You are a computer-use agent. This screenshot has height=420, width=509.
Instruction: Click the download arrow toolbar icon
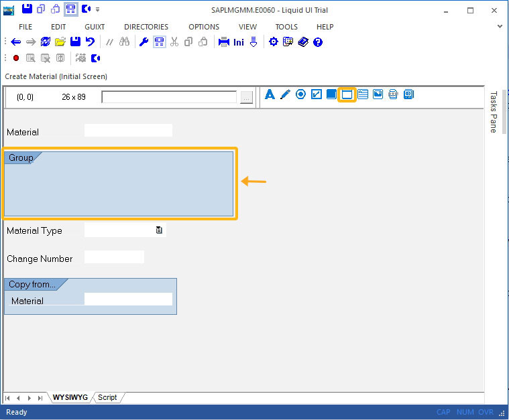253,42
